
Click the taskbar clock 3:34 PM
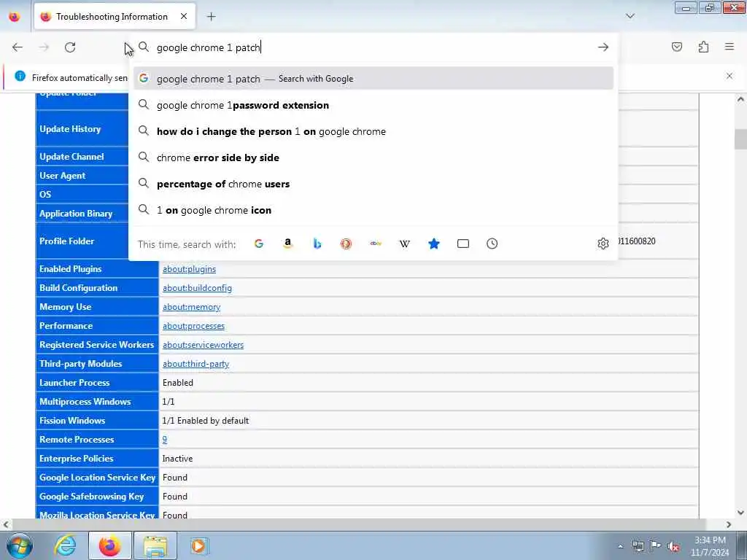coord(710,540)
